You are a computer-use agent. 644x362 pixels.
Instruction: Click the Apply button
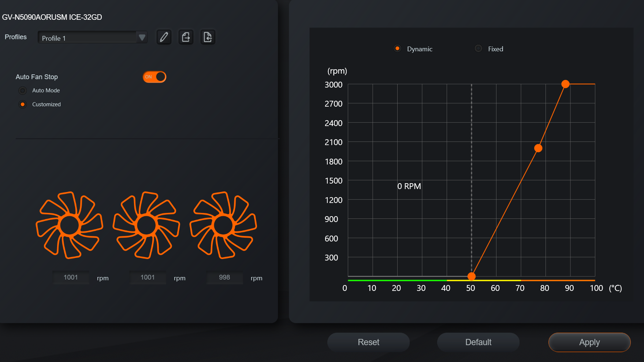(x=589, y=342)
